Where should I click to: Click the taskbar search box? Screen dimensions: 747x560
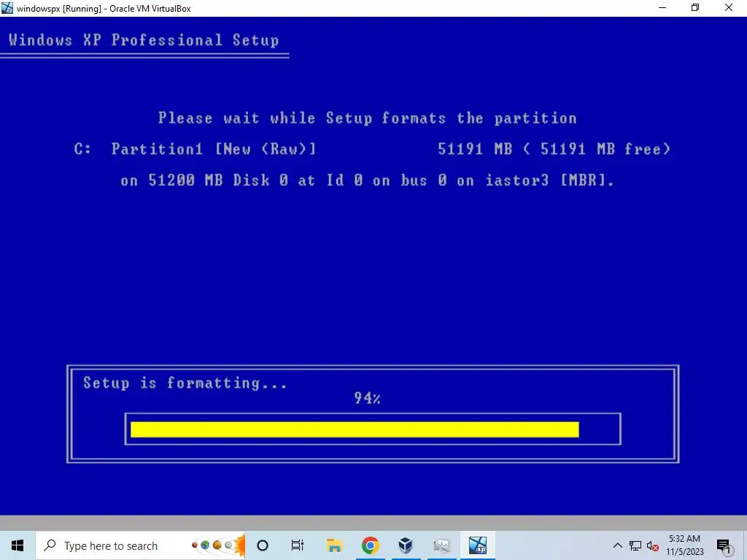[x=140, y=545]
